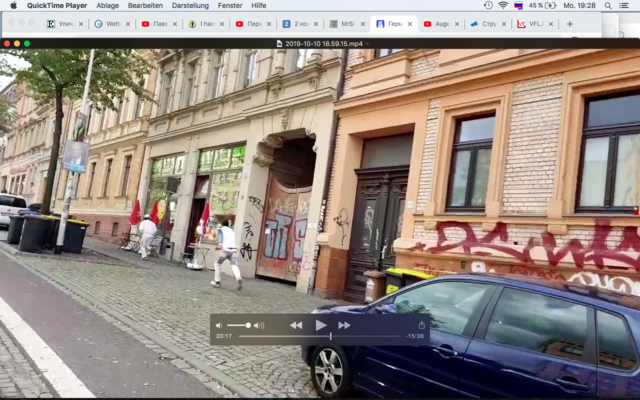Click the playback timeline scrubber

[331, 336]
